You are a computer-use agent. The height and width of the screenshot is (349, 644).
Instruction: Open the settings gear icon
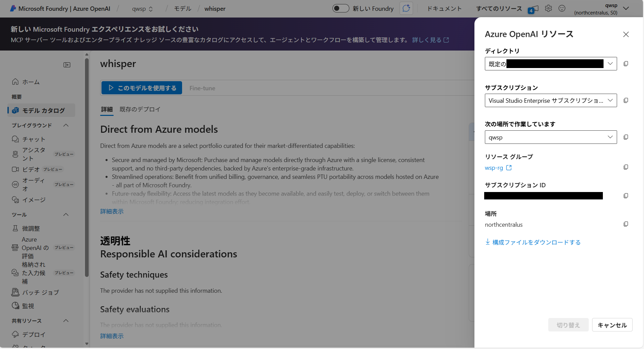[x=549, y=8]
